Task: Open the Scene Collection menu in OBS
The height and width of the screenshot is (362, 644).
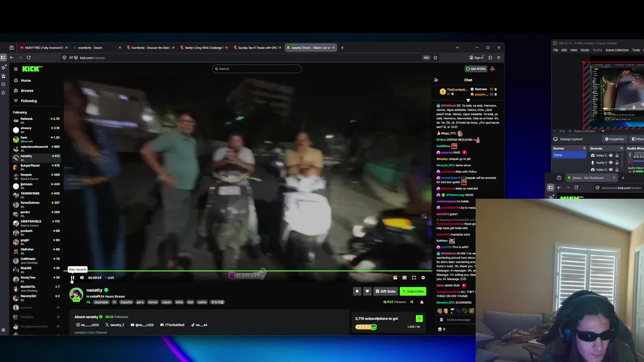Action: pos(617,50)
